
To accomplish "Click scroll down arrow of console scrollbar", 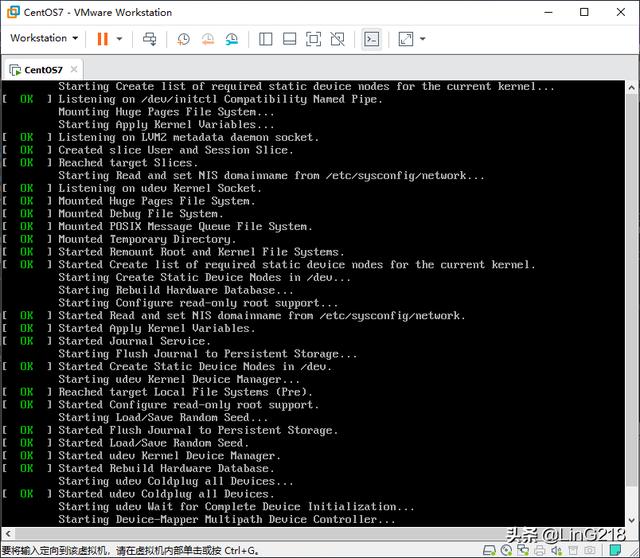I will (x=631, y=520).
